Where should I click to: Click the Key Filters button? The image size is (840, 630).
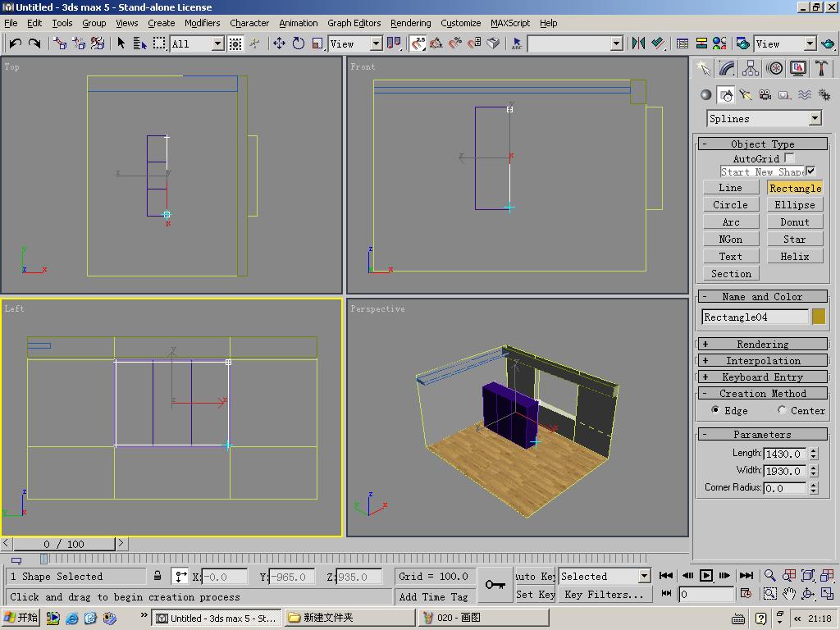[x=604, y=595]
